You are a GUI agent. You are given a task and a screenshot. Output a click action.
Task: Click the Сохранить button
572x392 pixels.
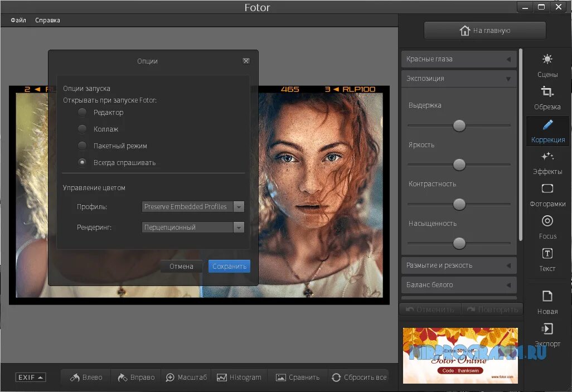[x=229, y=266]
